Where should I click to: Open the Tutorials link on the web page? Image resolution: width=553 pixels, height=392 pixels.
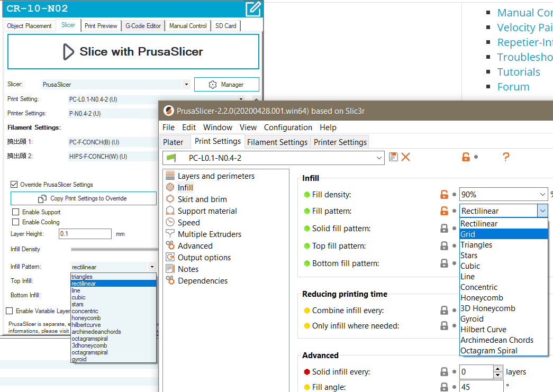point(519,72)
